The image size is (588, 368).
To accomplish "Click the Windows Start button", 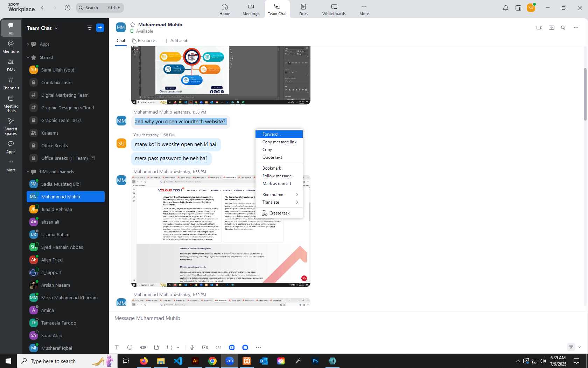I will pyautogui.click(x=8, y=361).
